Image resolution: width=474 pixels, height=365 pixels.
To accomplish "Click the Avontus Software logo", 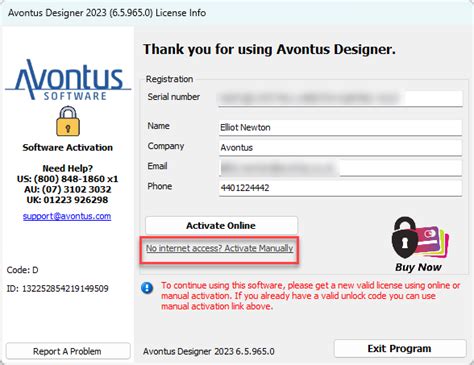I will [x=68, y=80].
